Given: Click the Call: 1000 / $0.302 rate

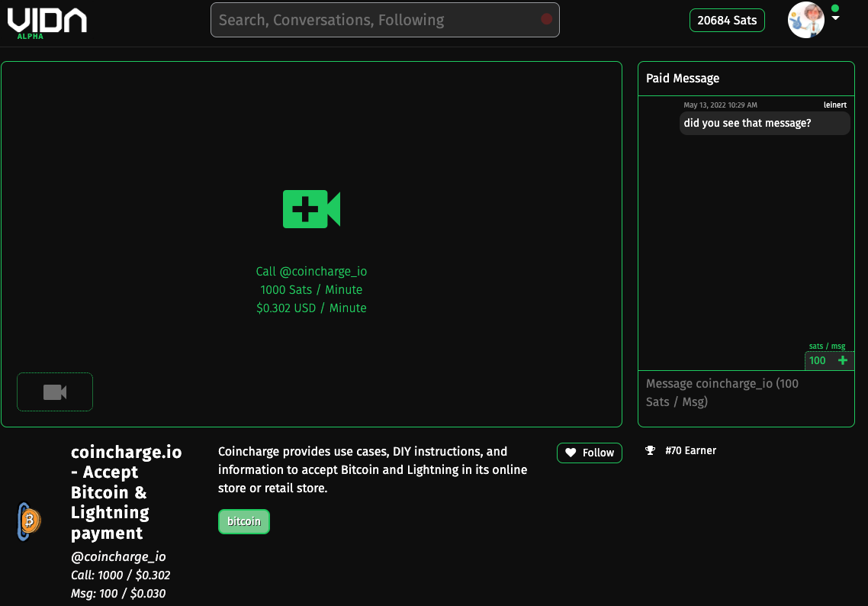Looking at the screenshot, I should [x=121, y=575].
